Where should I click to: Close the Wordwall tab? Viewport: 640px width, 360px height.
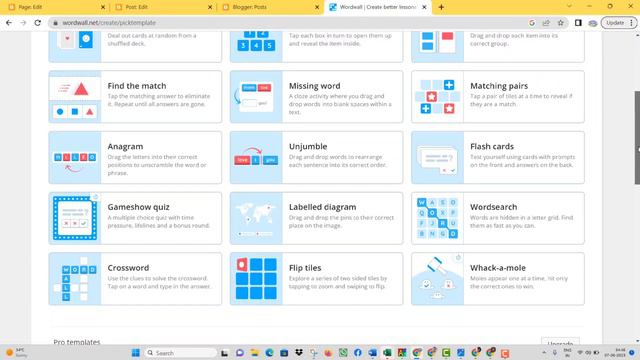(x=424, y=7)
